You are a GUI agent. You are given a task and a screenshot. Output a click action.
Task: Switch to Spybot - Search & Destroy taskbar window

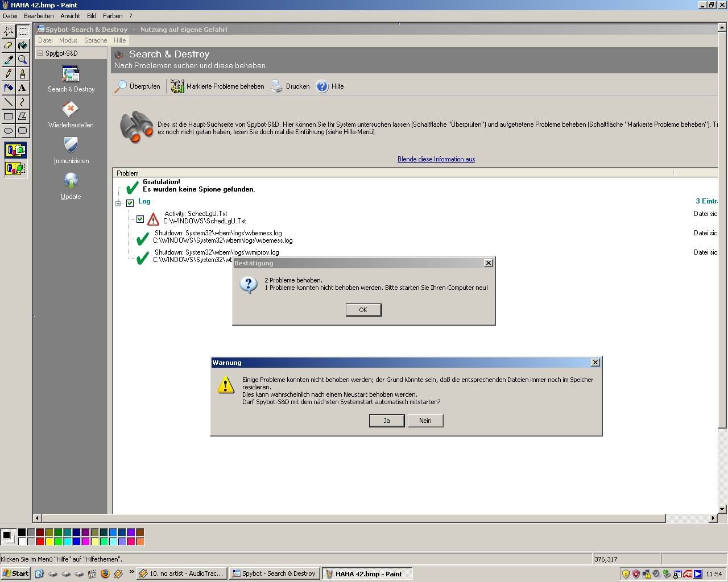click(275, 573)
